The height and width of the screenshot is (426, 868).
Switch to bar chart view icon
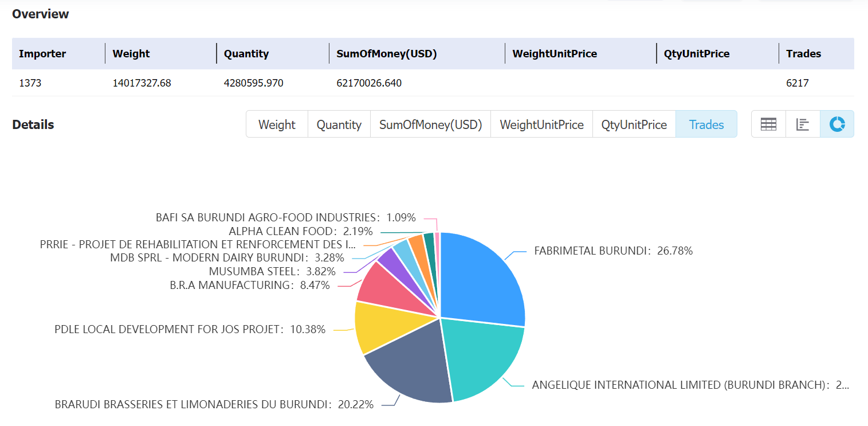(x=803, y=124)
